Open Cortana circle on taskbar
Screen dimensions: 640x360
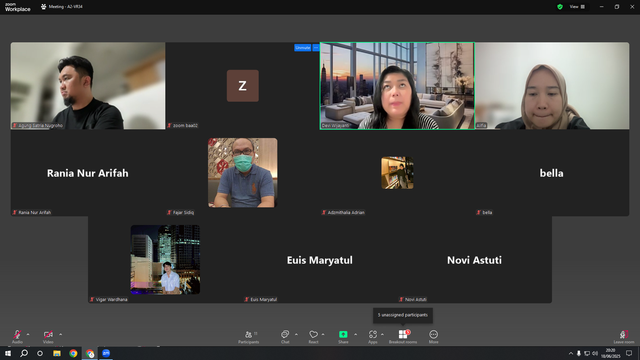point(40,353)
